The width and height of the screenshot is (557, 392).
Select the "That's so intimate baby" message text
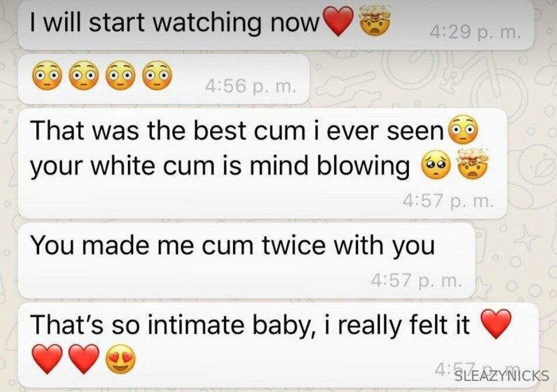coord(250,324)
